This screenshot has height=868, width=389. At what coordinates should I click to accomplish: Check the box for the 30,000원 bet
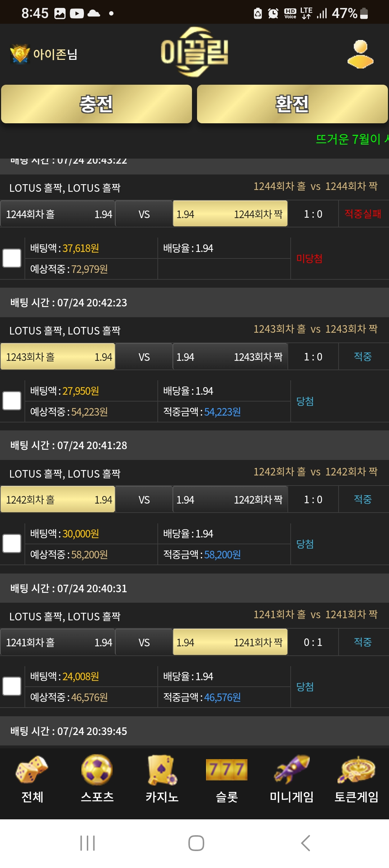12,544
